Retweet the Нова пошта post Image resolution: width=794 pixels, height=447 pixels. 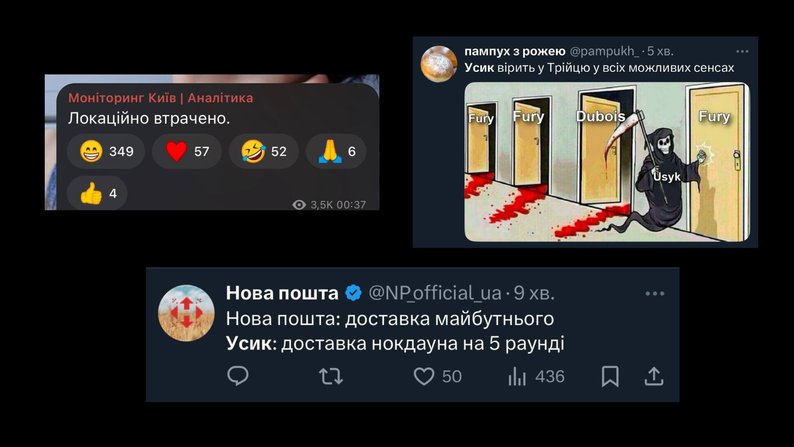331,377
